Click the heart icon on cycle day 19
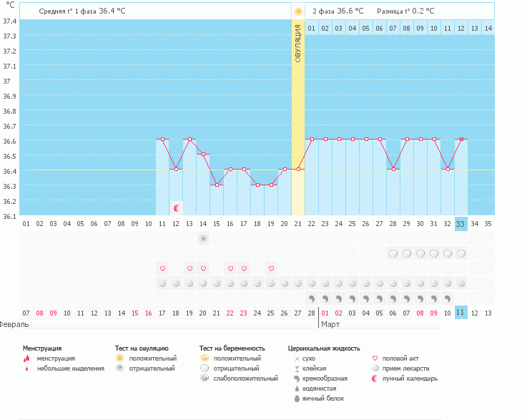The height and width of the screenshot is (420, 522). pos(272,268)
